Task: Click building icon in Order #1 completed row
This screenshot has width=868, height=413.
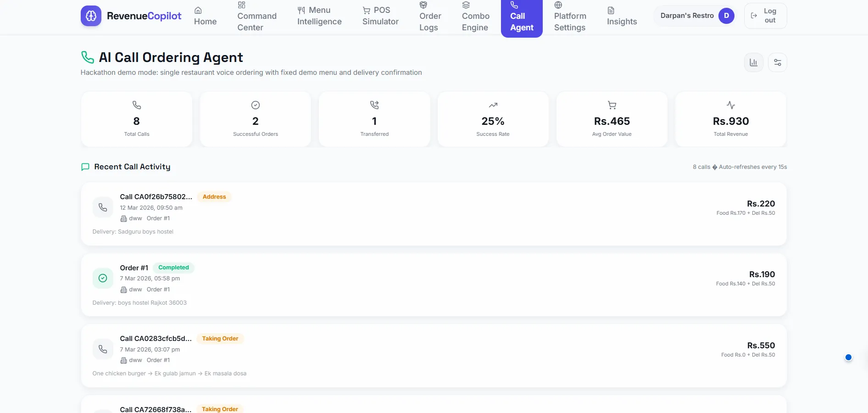Action: pos(123,290)
